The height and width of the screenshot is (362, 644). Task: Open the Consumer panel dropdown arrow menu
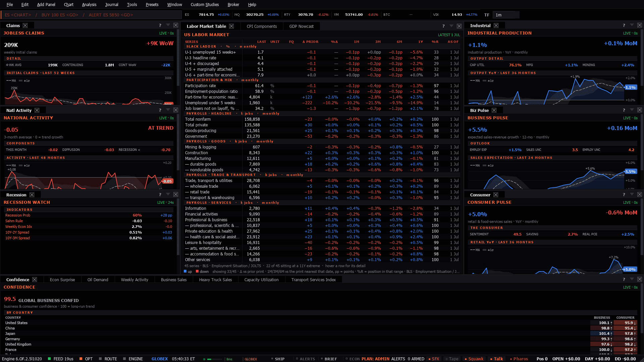coord(632,195)
